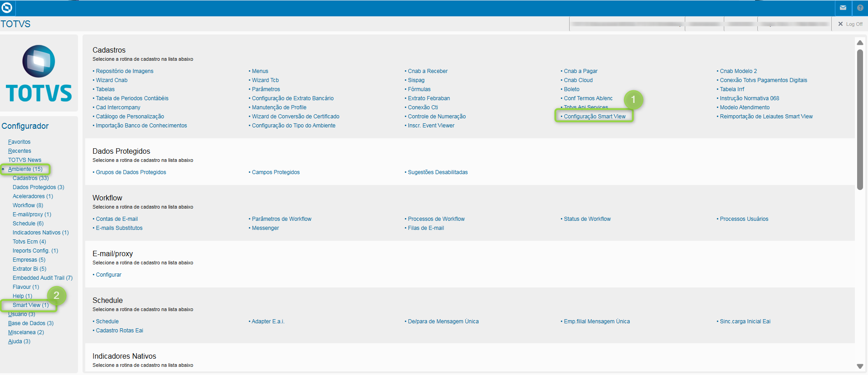Select Embedded Audit Trail (7) in sidebar

pyautogui.click(x=43, y=278)
